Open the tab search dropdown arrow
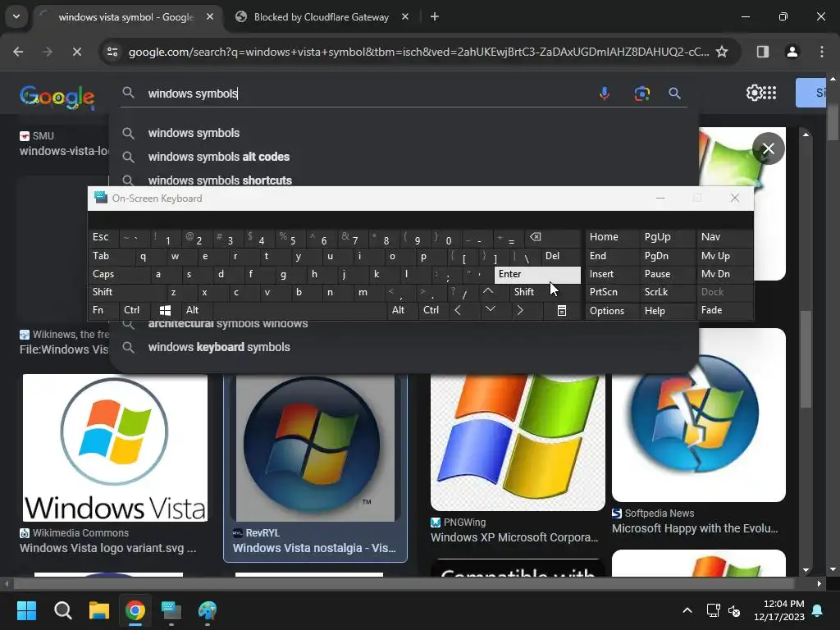Viewport: 840px width, 630px height. 16,16
